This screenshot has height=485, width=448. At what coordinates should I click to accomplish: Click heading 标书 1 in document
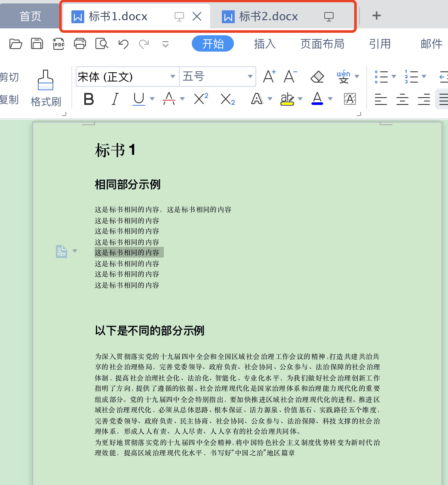115,150
